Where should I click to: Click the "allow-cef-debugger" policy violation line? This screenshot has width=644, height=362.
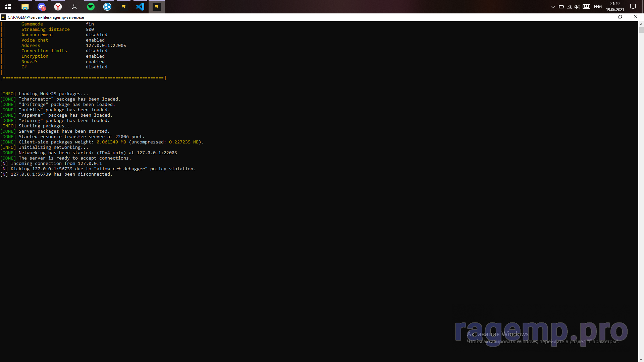[x=98, y=169]
